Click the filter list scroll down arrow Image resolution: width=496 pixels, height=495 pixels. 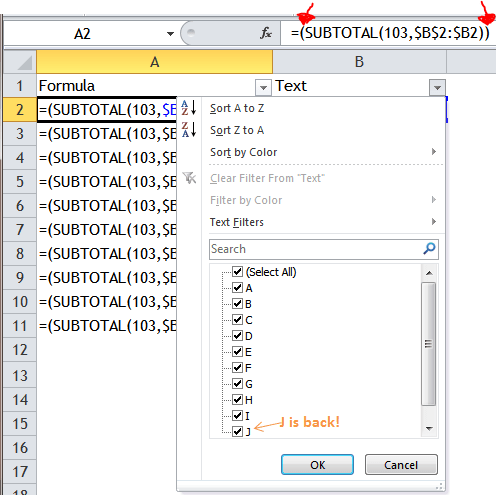click(x=429, y=429)
